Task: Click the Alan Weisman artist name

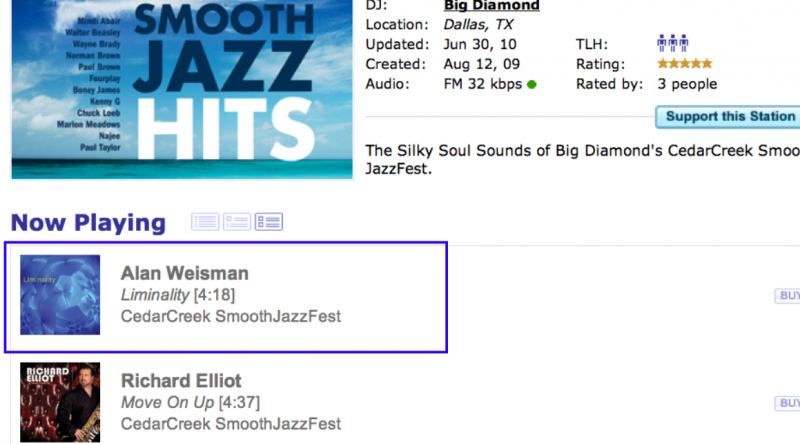Action: point(185,273)
